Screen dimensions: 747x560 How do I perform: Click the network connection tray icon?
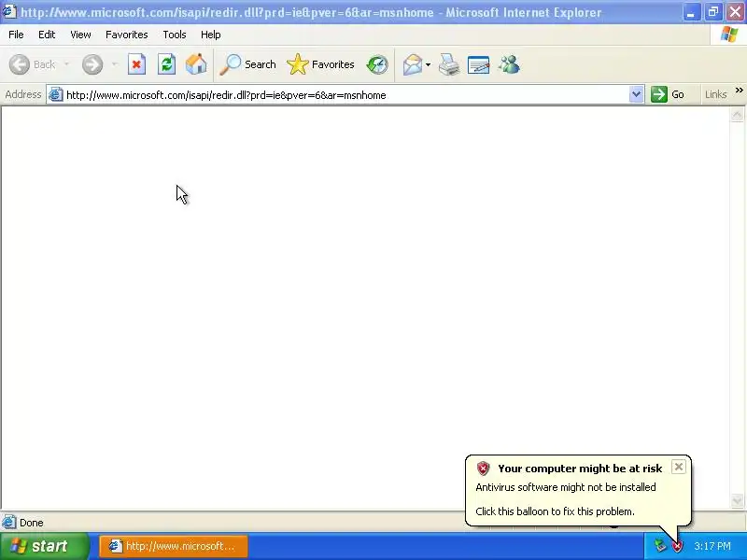point(660,545)
